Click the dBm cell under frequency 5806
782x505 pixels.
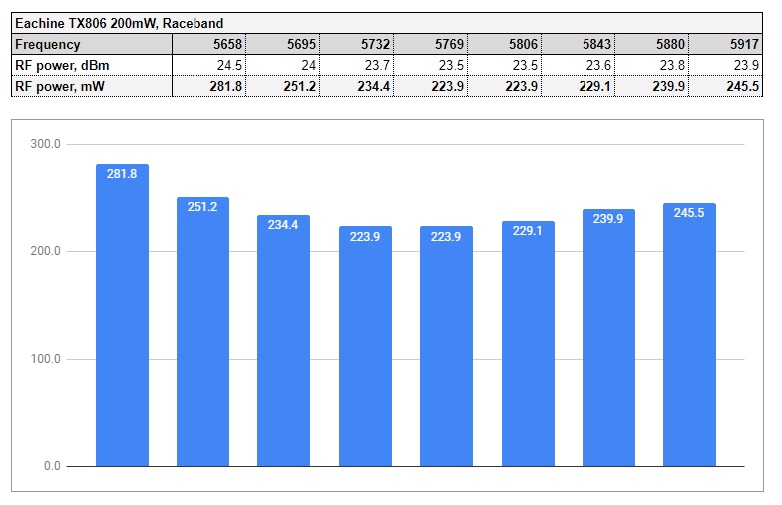(x=504, y=65)
